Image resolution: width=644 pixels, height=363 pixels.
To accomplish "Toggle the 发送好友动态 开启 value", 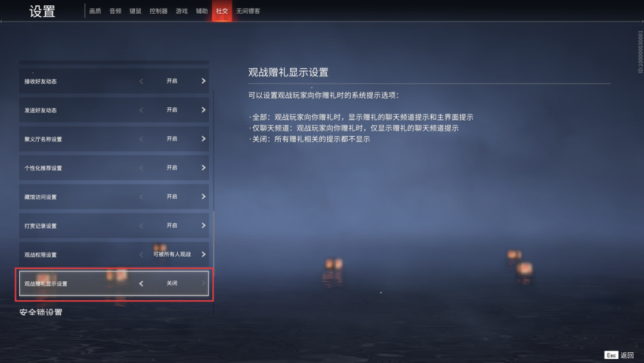I will [172, 110].
